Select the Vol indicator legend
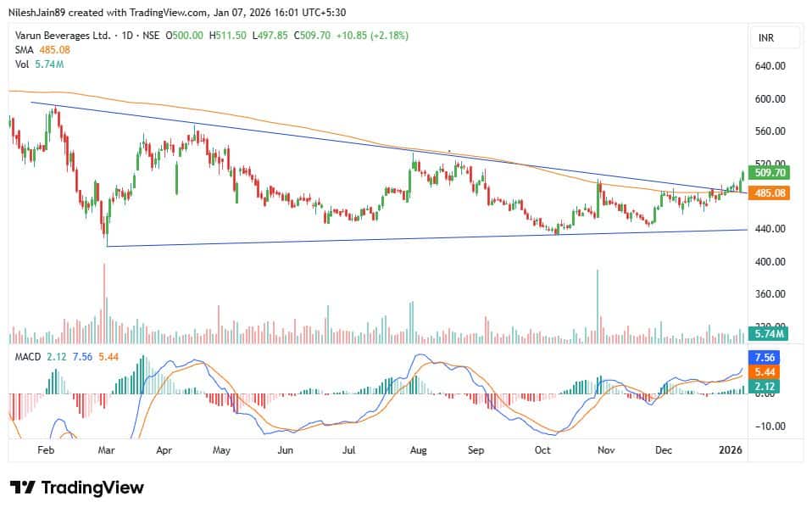 [22, 64]
